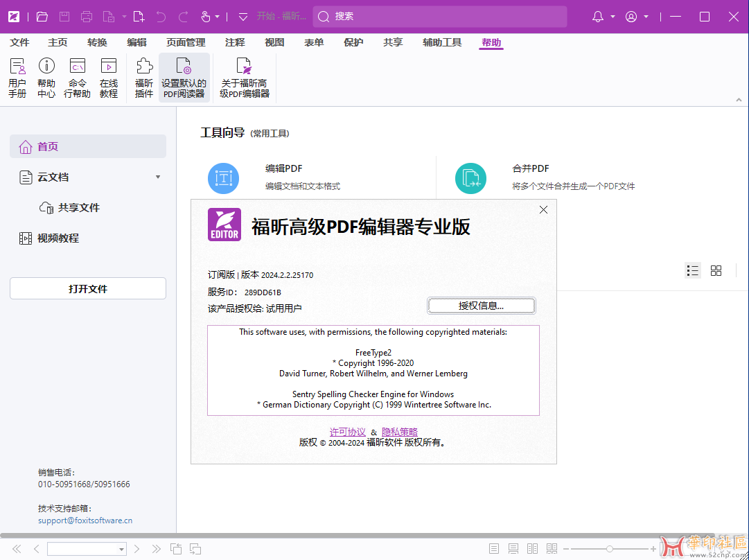The height and width of the screenshot is (560, 749).
Task: Switch to the Protect (保护) tab
Action: [x=353, y=42]
